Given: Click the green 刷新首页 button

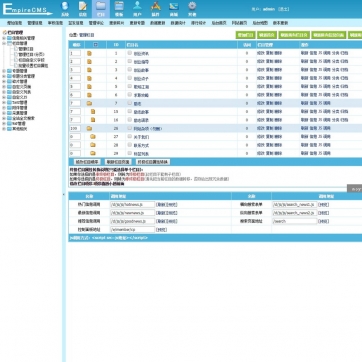Looking at the screenshot, I should pyautogui.click(x=267, y=35).
